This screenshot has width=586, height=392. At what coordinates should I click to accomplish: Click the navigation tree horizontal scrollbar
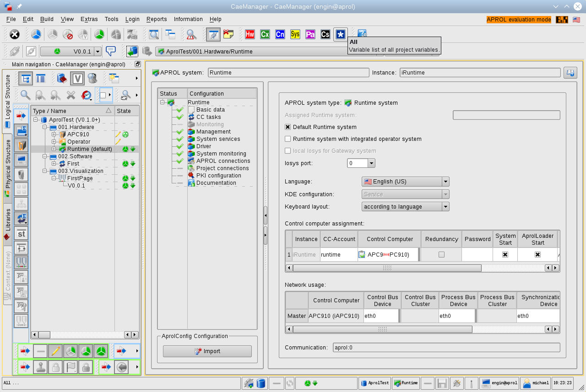(x=44, y=335)
